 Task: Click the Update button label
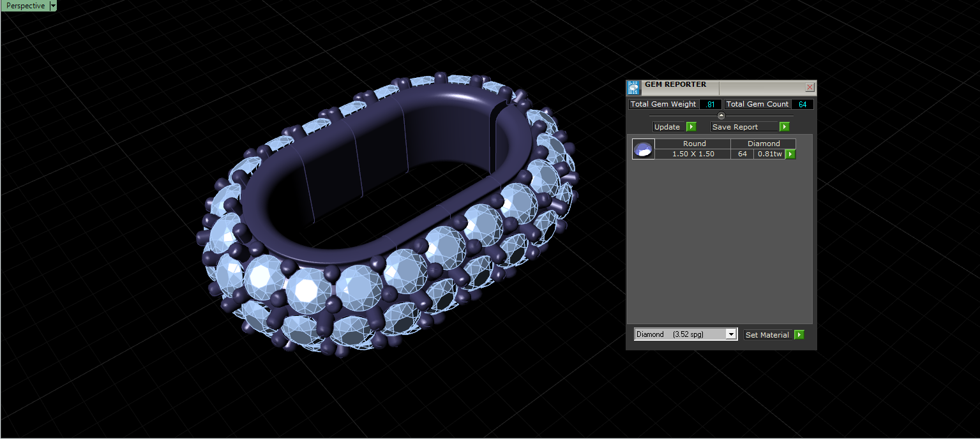(668, 127)
